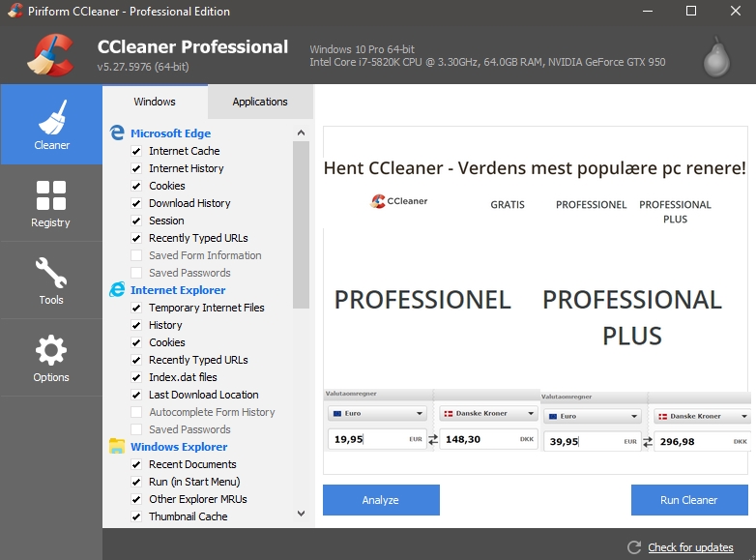756x560 pixels.
Task: Click the 148,30 DKK input field
Action: pos(488,439)
